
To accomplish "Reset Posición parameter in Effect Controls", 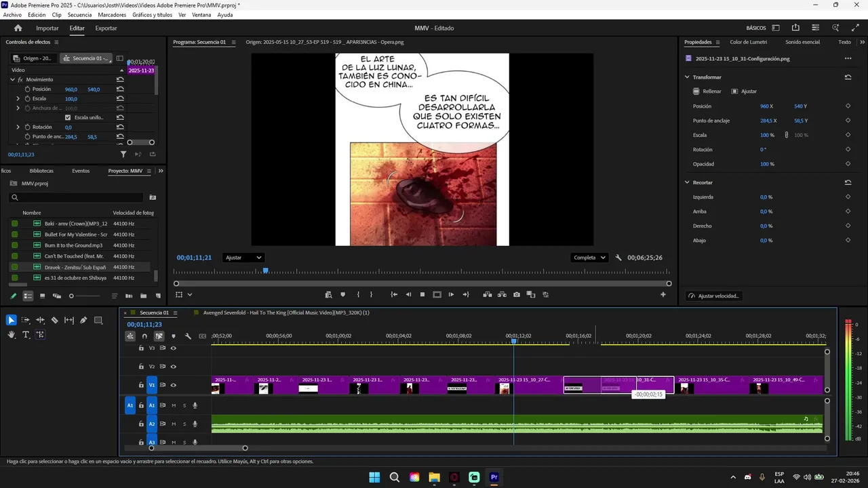I will [120, 89].
